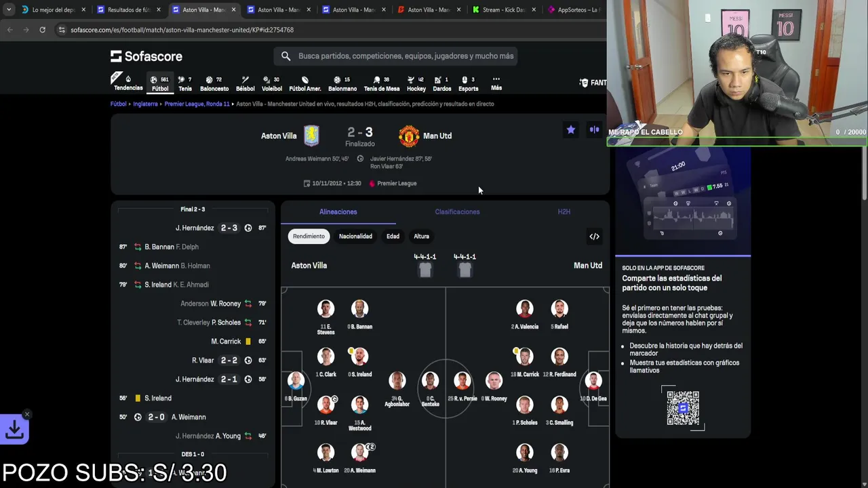Click the Aston Villa lineup shirt icon
This screenshot has width=868, height=488.
pos(425,270)
